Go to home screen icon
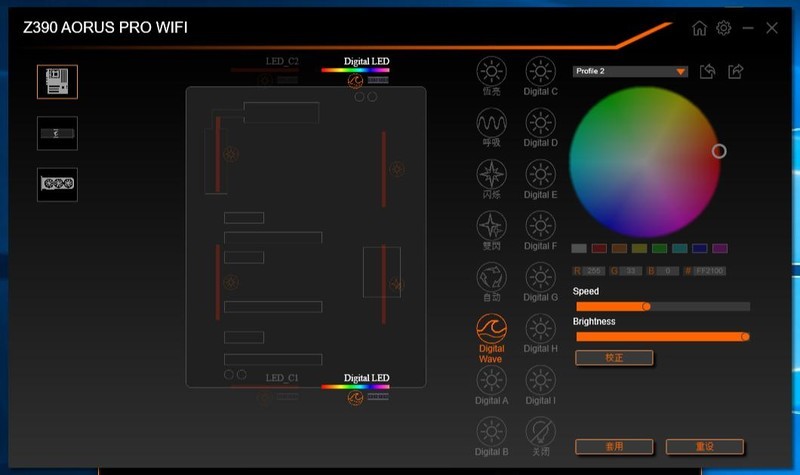 [699, 28]
